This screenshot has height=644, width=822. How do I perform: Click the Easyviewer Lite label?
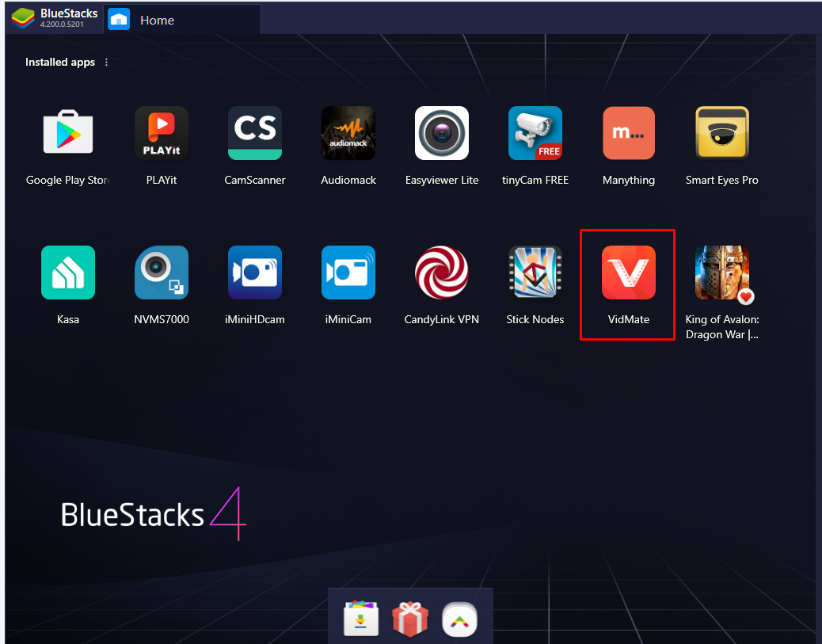click(441, 180)
